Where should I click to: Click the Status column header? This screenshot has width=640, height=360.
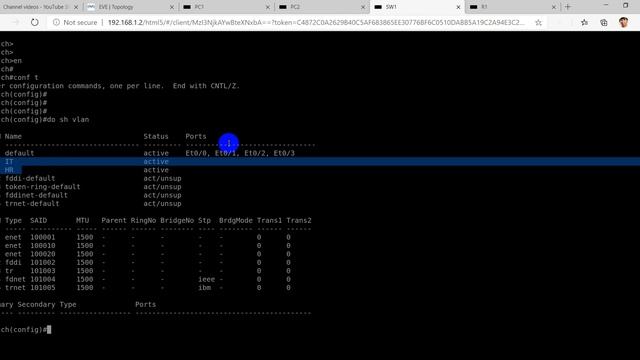pyautogui.click(x=156, y=136)
